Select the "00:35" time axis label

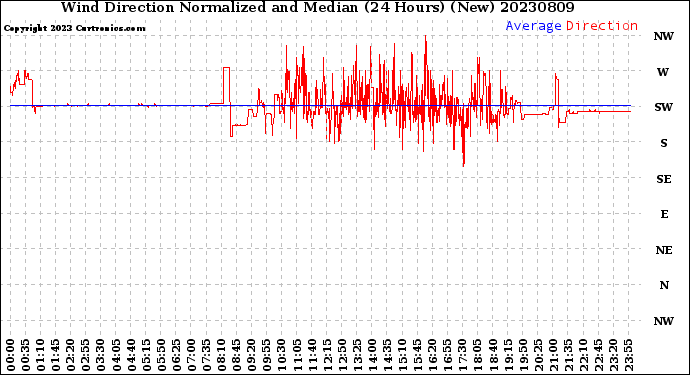(26, 355)
